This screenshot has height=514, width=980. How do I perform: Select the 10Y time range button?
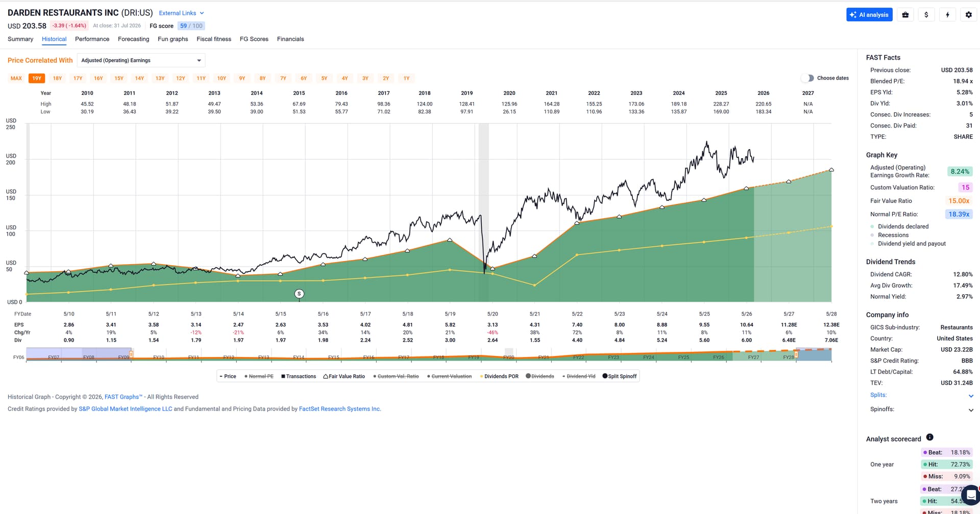[222, 79]
